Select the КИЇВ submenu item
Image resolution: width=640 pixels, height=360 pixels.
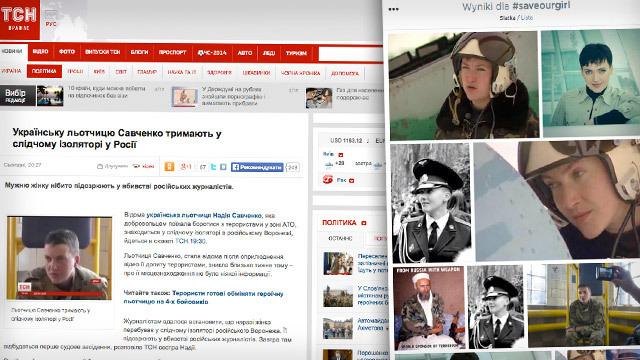99,71
